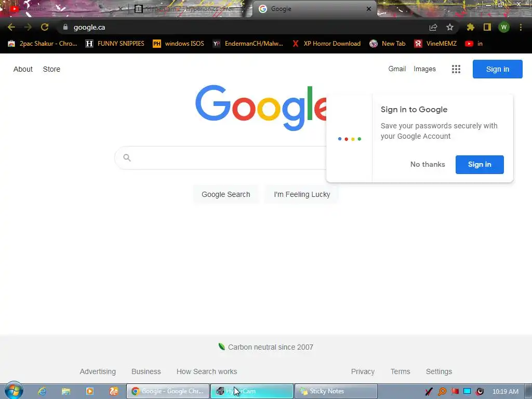532x399 pixels.
Task: Open the Extensions puzzle icon
Action: pyautogui.click(x=470, y=27)
